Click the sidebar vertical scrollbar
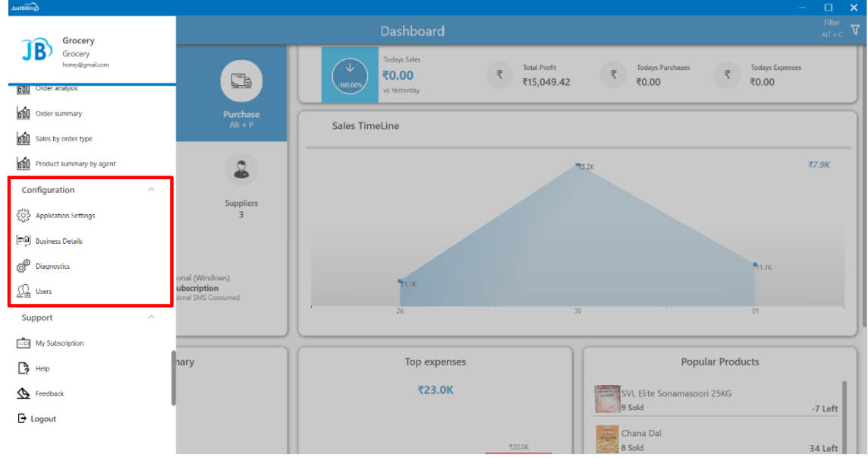The height and width of the screenshot is (458, 868). 173,377
